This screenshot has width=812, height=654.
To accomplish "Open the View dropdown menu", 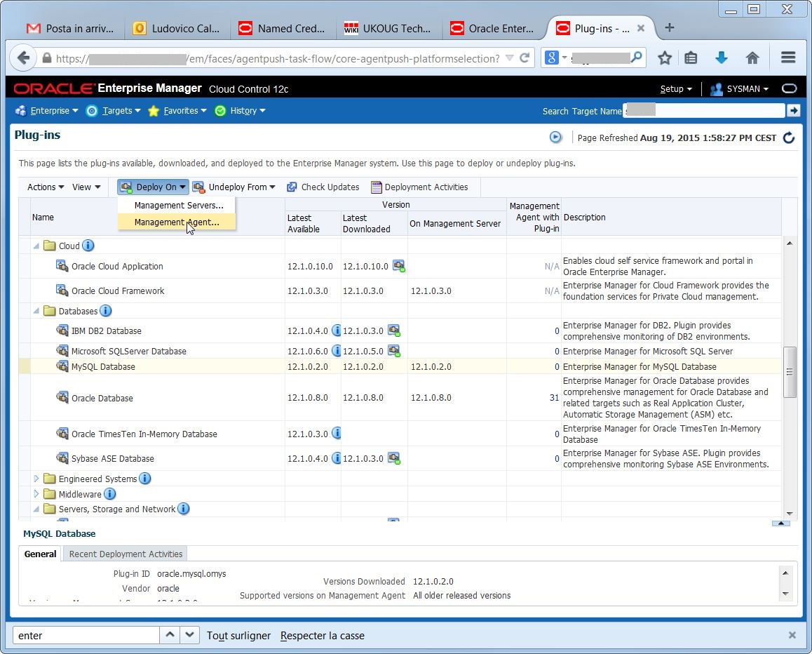I will tap(86, 187).
